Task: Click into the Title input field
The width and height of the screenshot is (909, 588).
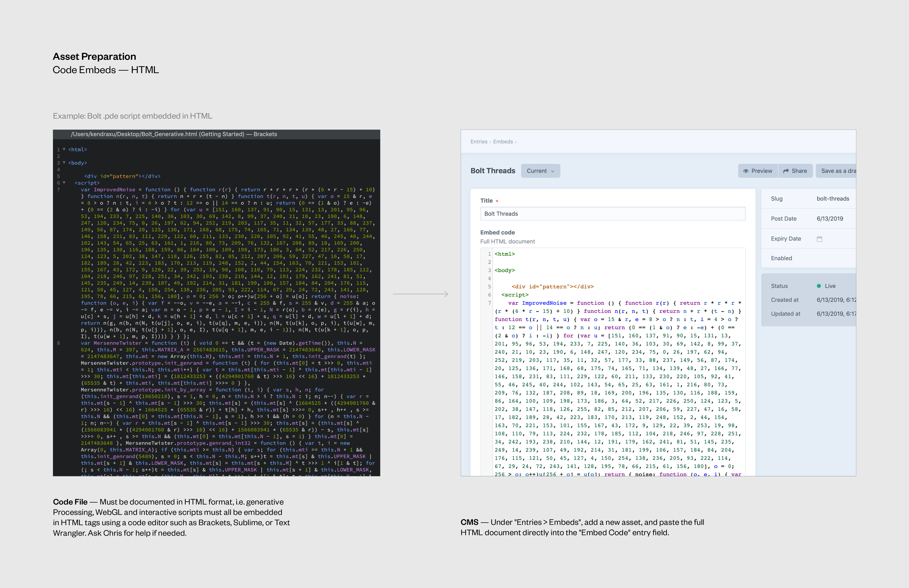Action: coord(612,214)
